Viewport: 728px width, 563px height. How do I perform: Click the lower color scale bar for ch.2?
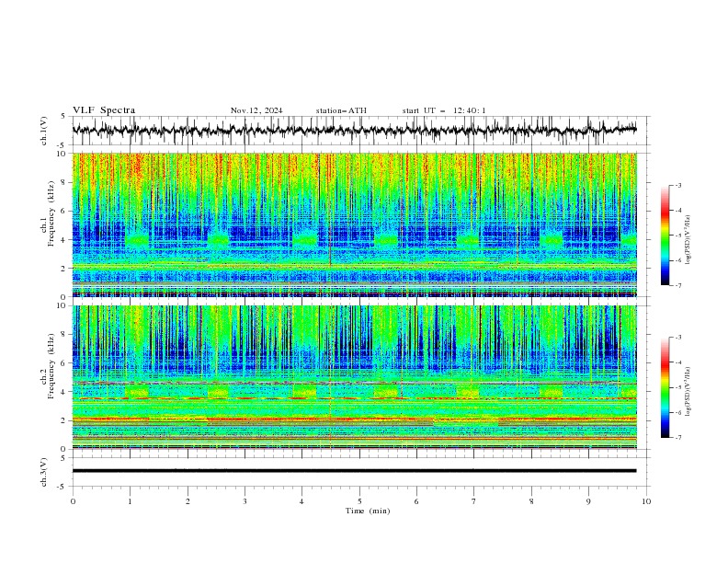(x=665, y=387)
